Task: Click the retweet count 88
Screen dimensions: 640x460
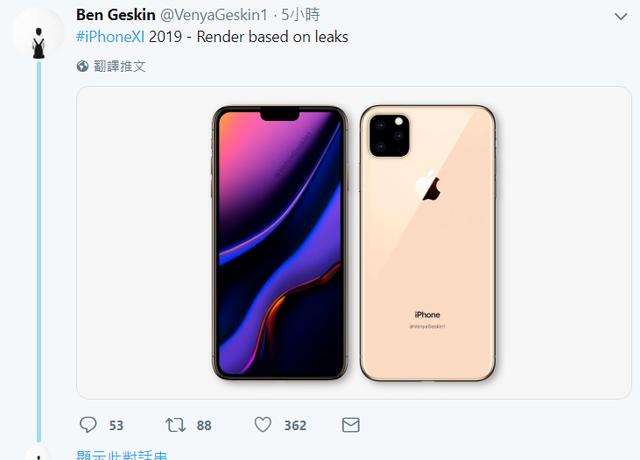Action: [204, 425]
